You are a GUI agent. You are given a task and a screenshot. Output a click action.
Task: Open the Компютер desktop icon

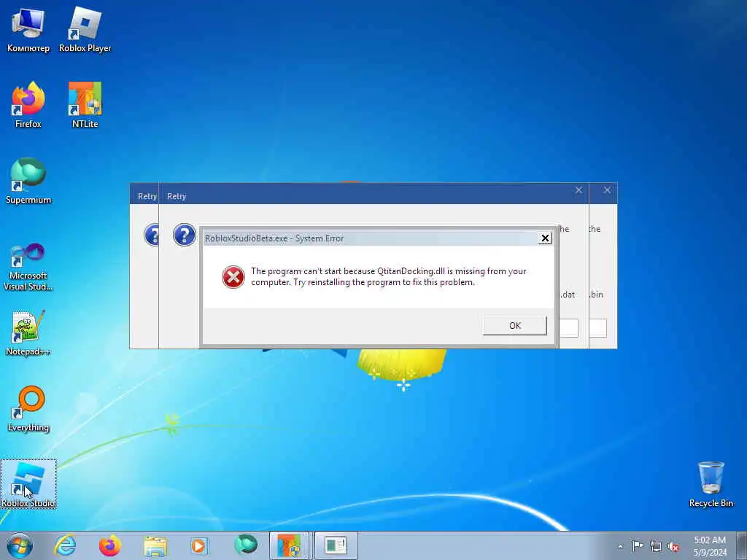pos(28,31)
